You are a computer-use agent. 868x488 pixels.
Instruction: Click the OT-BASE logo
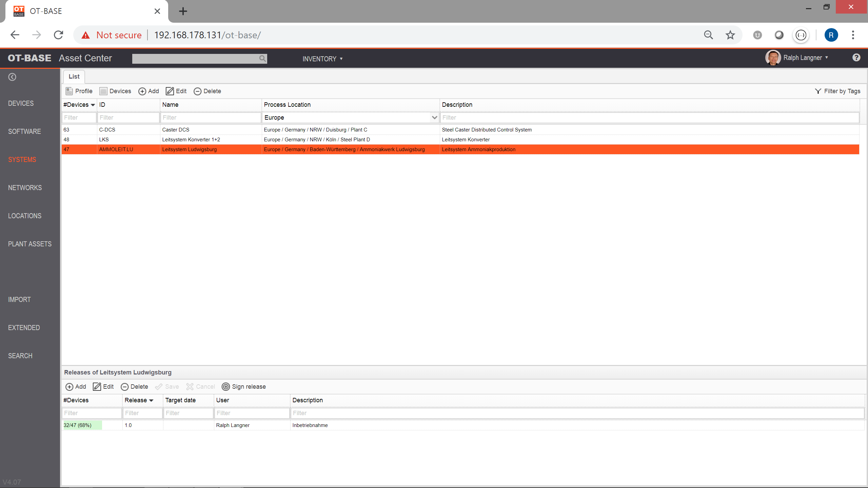coord(29,58)
